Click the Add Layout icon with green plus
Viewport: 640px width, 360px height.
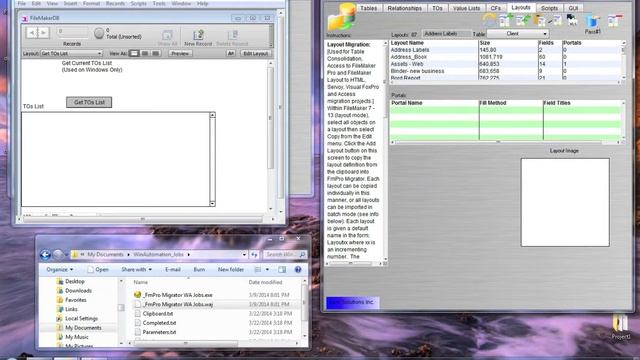(x=506, y=20)
